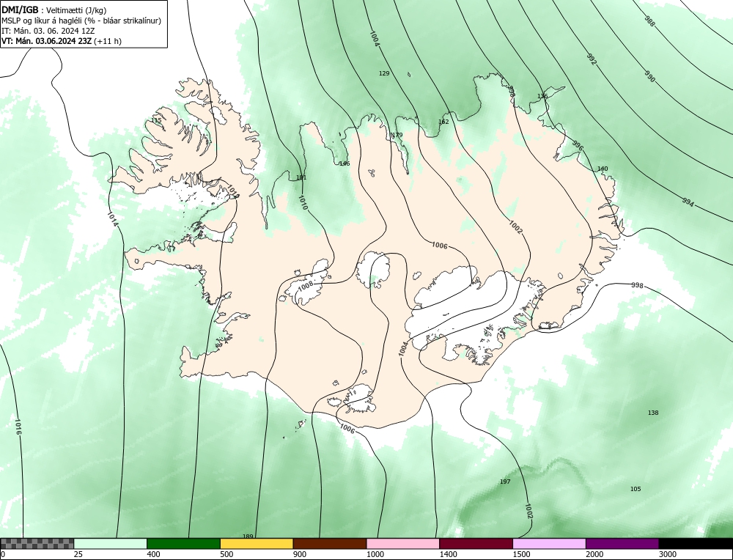Click the 988 isobar label

click(x=649, y=21)
